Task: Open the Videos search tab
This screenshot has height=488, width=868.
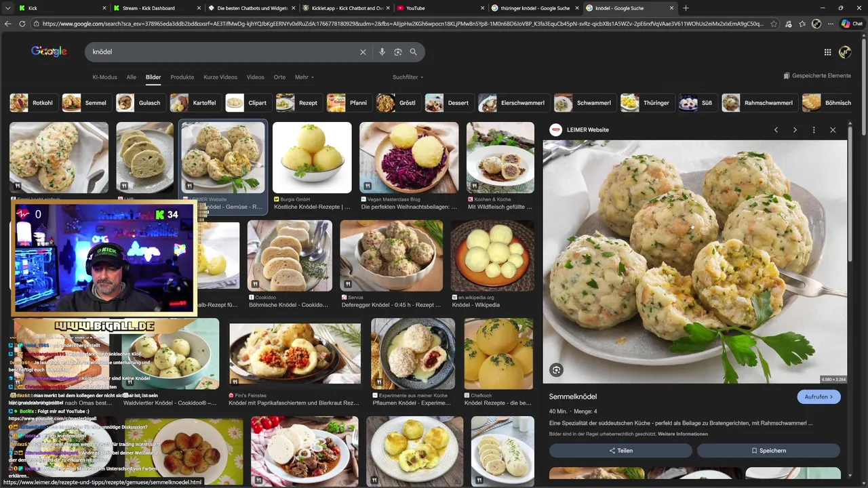Action: pos(256,77)
